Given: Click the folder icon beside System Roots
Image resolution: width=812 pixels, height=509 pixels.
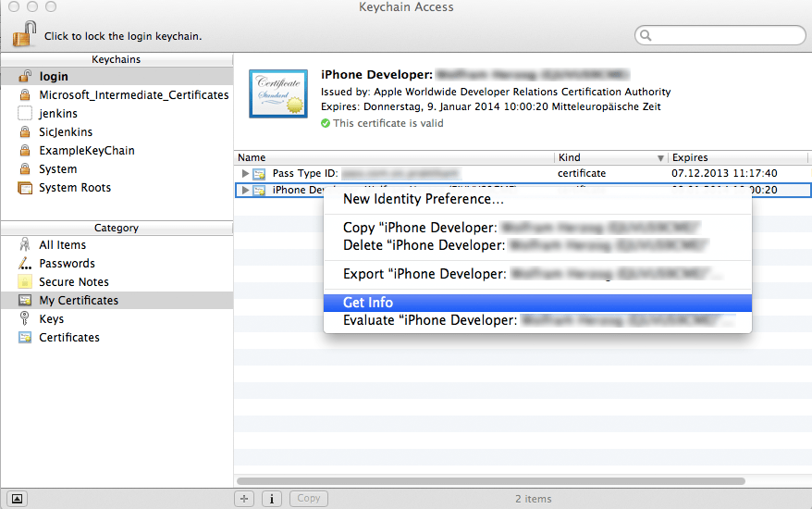Looking at the screenshot, I should click(x=25, y=188).
